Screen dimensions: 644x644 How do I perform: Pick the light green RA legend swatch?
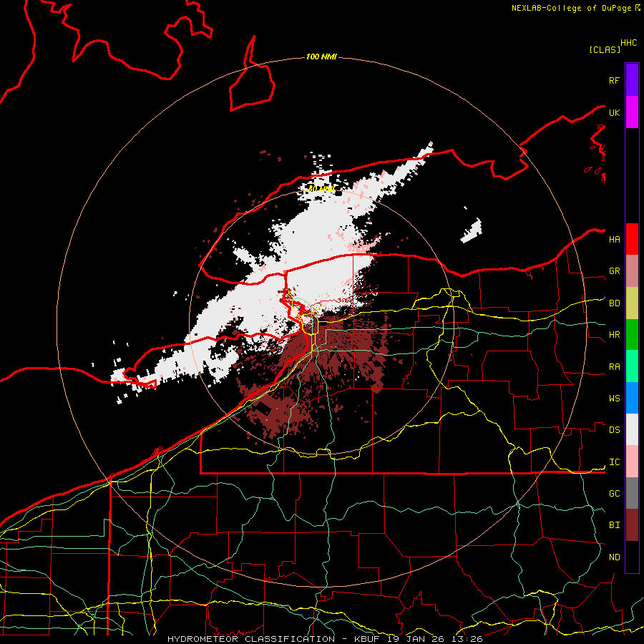pyautogui.click(x=632, y=366)
